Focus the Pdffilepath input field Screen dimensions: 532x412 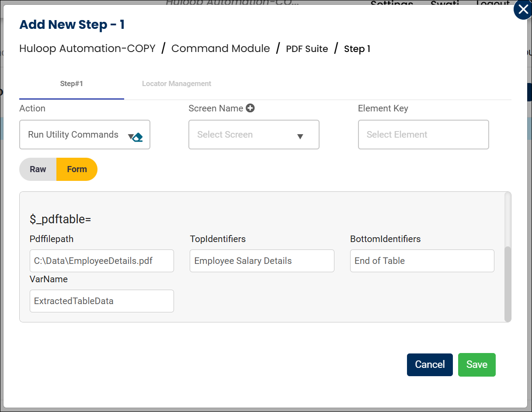(x=101, y=261)
